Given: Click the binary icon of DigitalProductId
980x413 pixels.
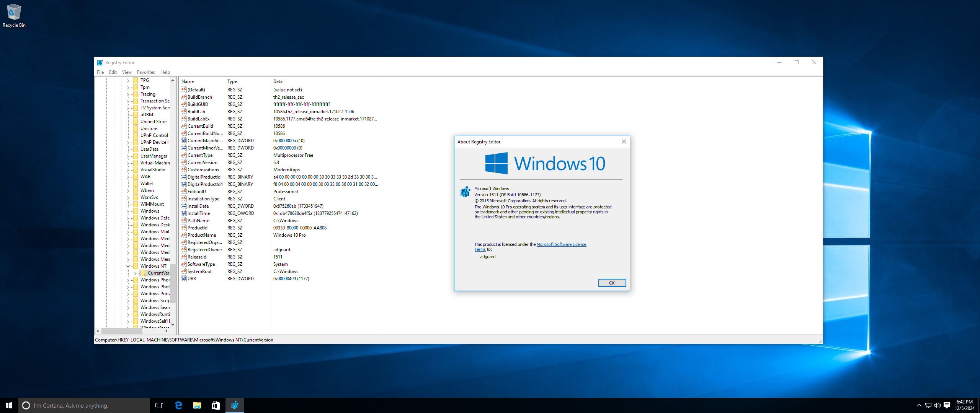Looking at the screenshot, I should point(184,177).
